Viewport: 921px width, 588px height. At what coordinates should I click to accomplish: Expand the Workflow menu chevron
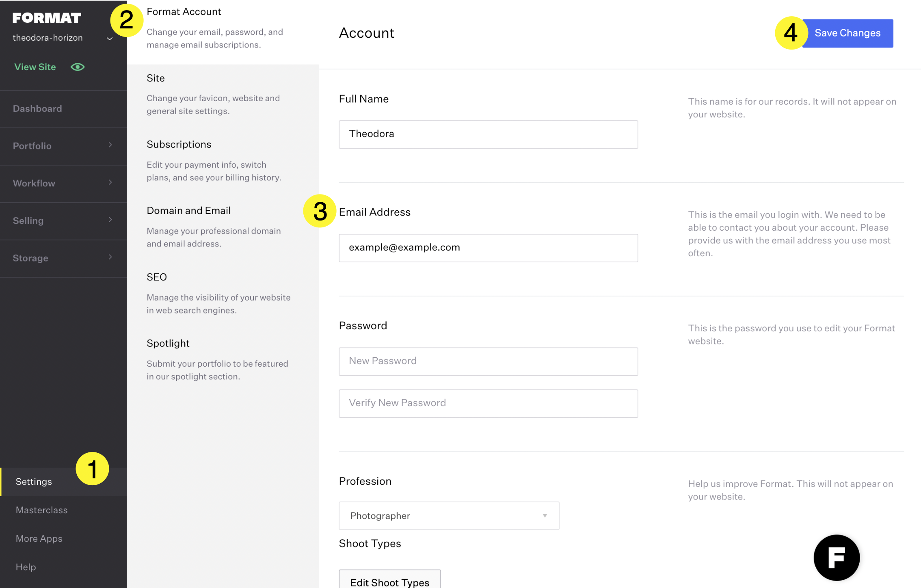(x=110, y=183)
